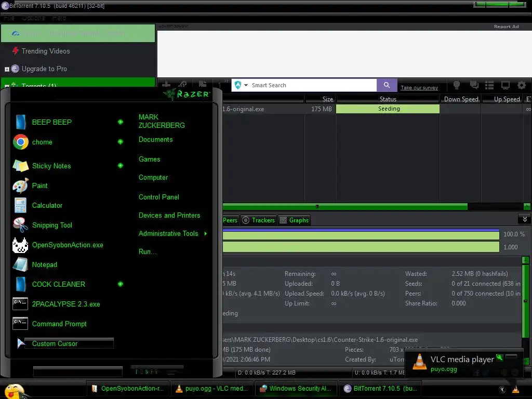Click the 100.0 % download progress bar
The image size is (532, 399).
click(361, 234)
